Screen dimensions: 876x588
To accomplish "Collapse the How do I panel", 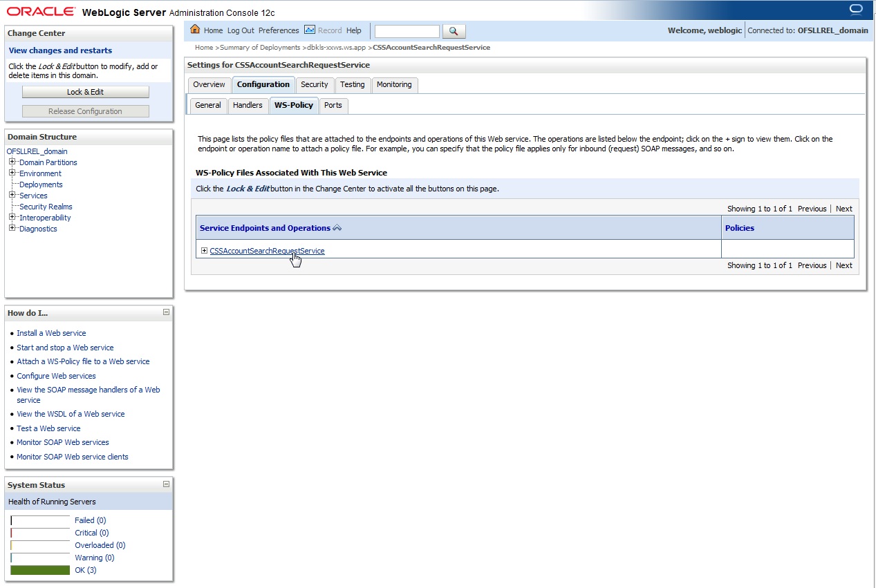I will [x=166, y=312].
